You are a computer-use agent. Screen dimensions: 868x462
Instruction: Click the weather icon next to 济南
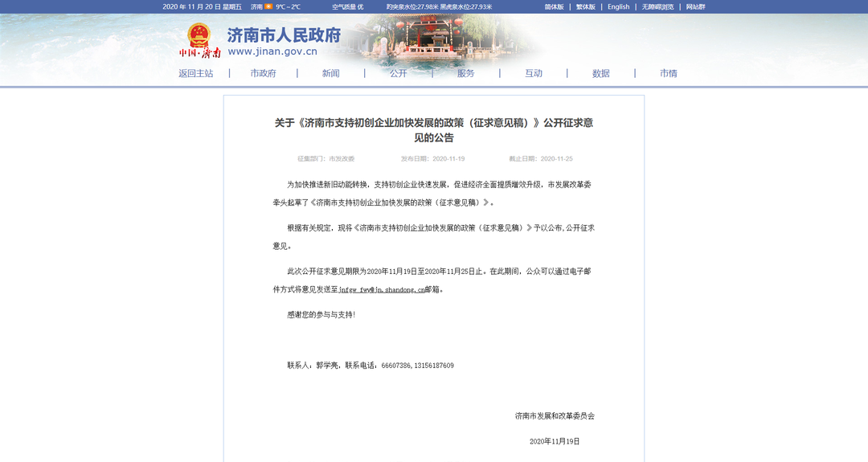point(268,6)
